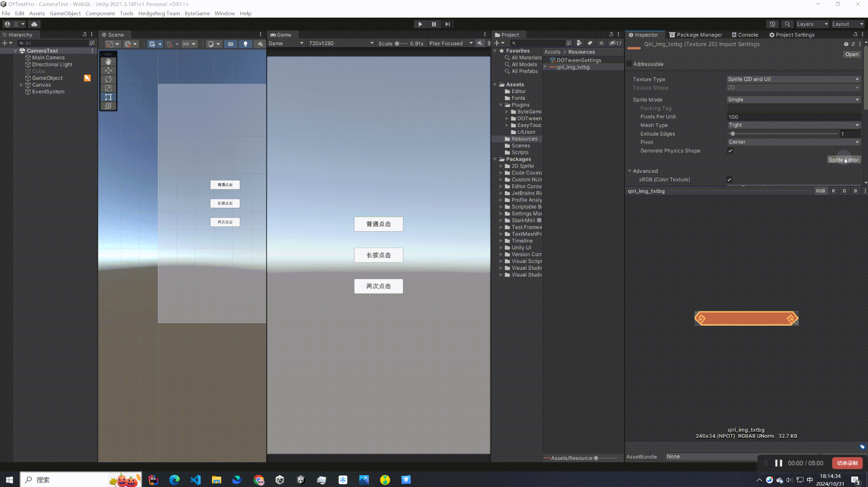Image resolution: width=868 pixels, height=487 pixels.
Task: Select the Rect Transform tool
Action: [x=108, y=97]
